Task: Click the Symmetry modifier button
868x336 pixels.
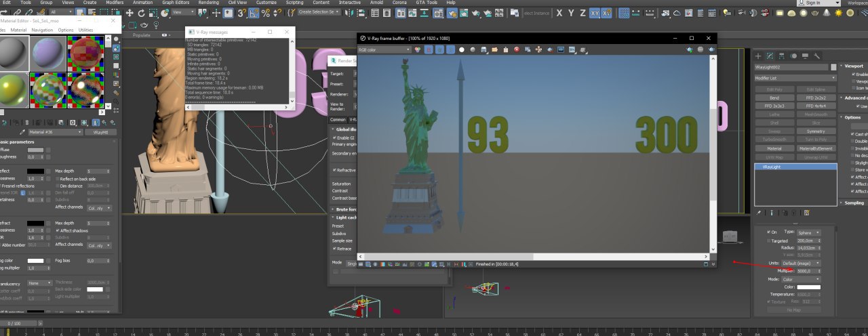Action: tap(816, 131)
